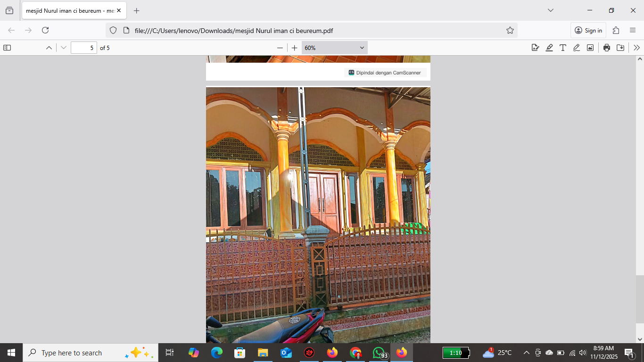List all tabs dropdown arrow
This screenshot has height=362, width=644.
coord(551,10)
